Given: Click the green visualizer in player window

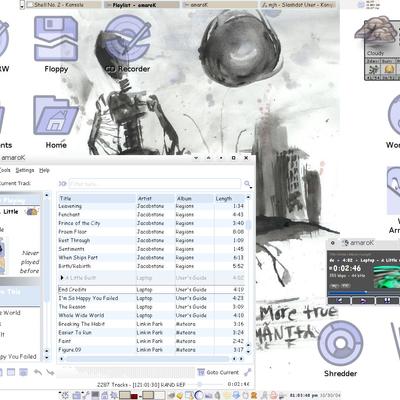Looking at the screenshot, I should pyautogui.click(x=387, y=277).
